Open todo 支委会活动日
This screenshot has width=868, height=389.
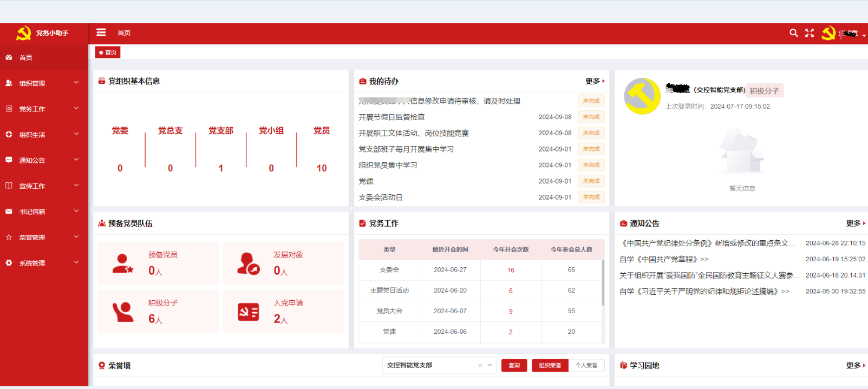click(380, 197)
